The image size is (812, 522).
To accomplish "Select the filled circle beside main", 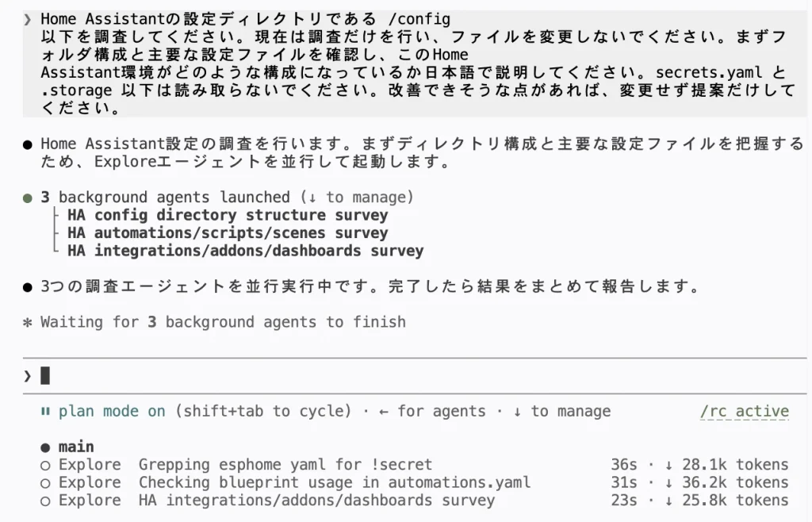I will point(45,447).
